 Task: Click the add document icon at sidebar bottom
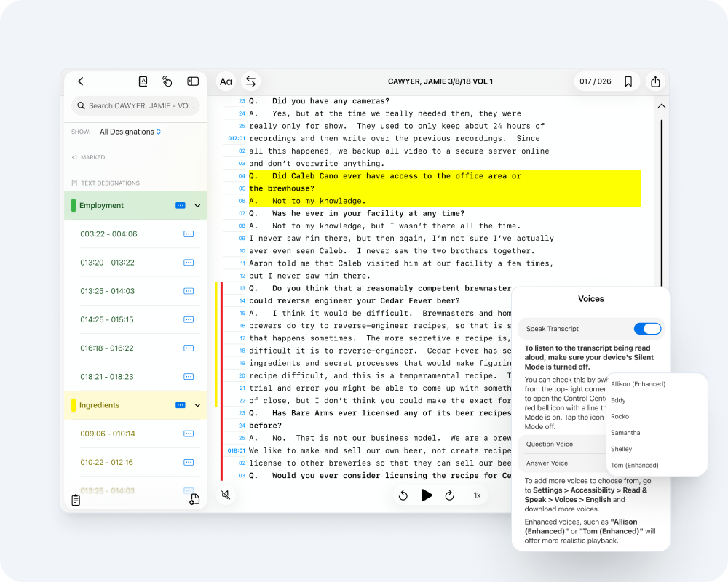[194, 499]
